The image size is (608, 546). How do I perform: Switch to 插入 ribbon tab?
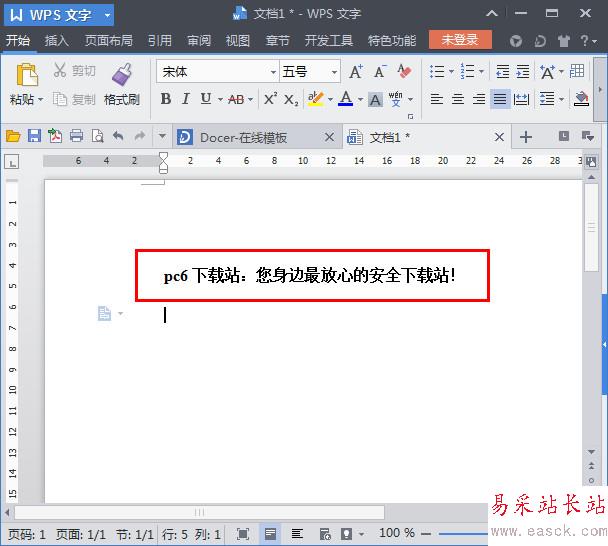pos(57,40)
